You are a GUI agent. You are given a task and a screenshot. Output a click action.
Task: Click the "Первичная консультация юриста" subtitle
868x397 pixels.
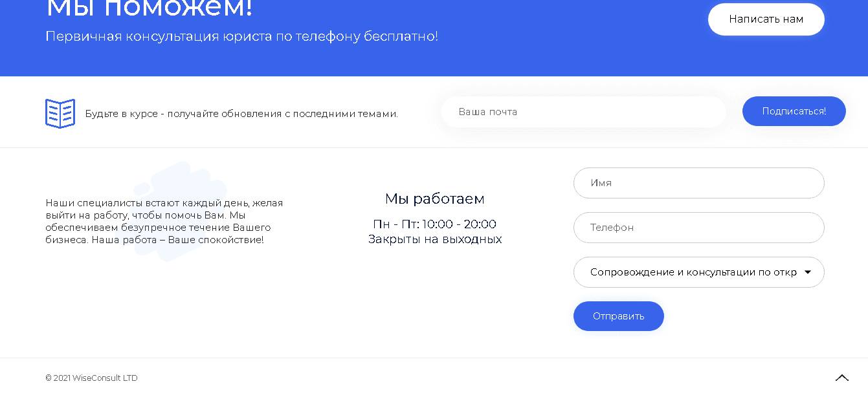point(241,37)
